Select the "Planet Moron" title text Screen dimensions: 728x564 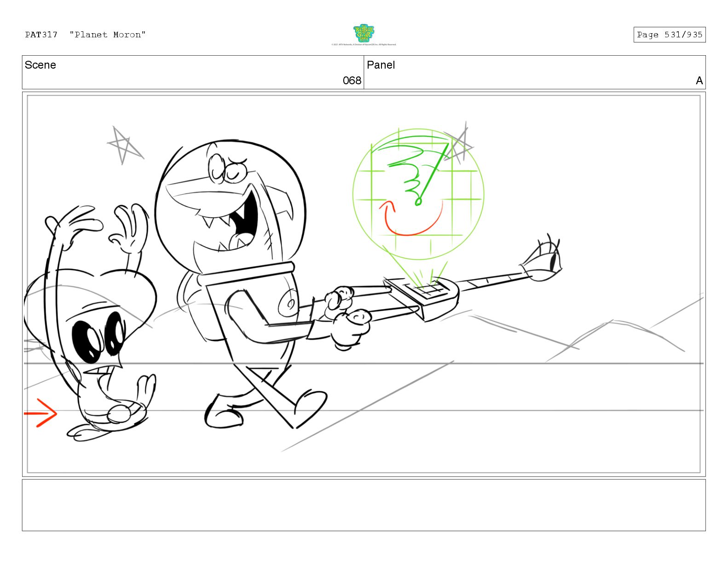click(x=108, y=35)
